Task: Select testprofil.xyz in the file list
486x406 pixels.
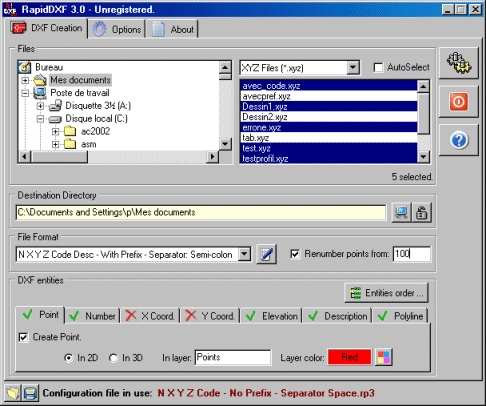Action: click(328, 158)
